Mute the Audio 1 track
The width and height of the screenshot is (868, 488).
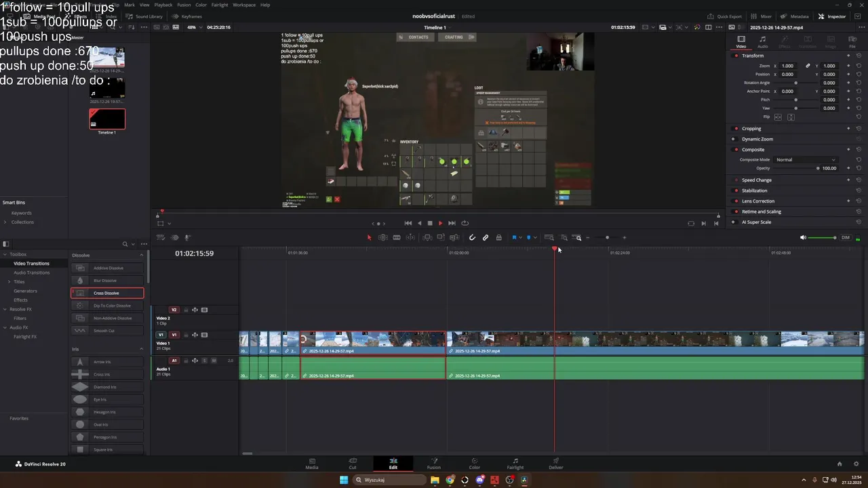214,361
